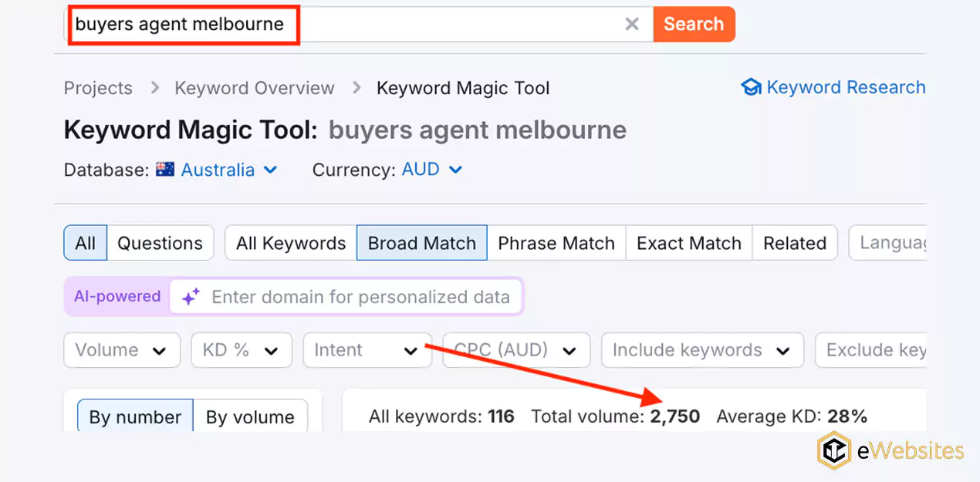Click the orange Search button

point(694,24)
